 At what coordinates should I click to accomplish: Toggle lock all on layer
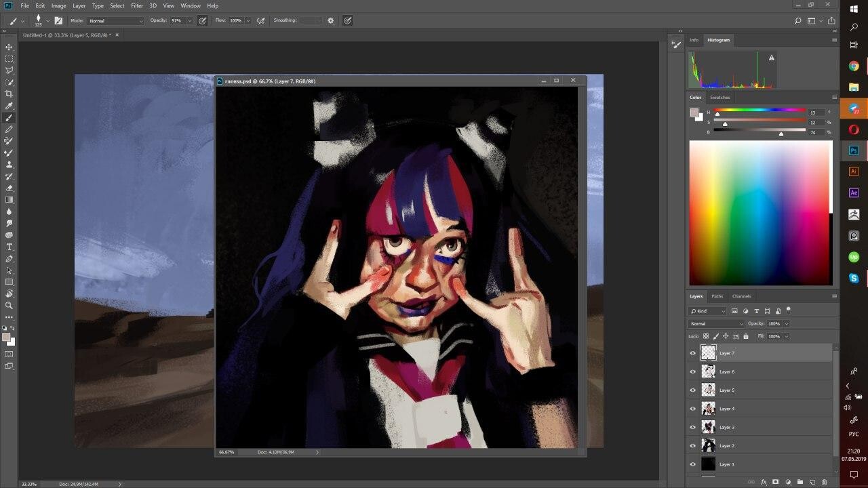tap(746, 336)
